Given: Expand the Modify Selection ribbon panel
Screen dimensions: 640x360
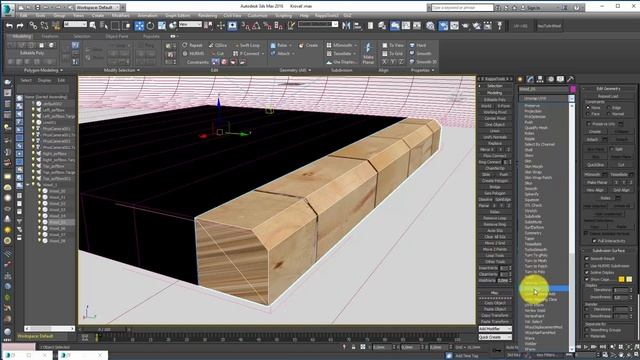Looking at the screenshot, I should click(122, 70).
